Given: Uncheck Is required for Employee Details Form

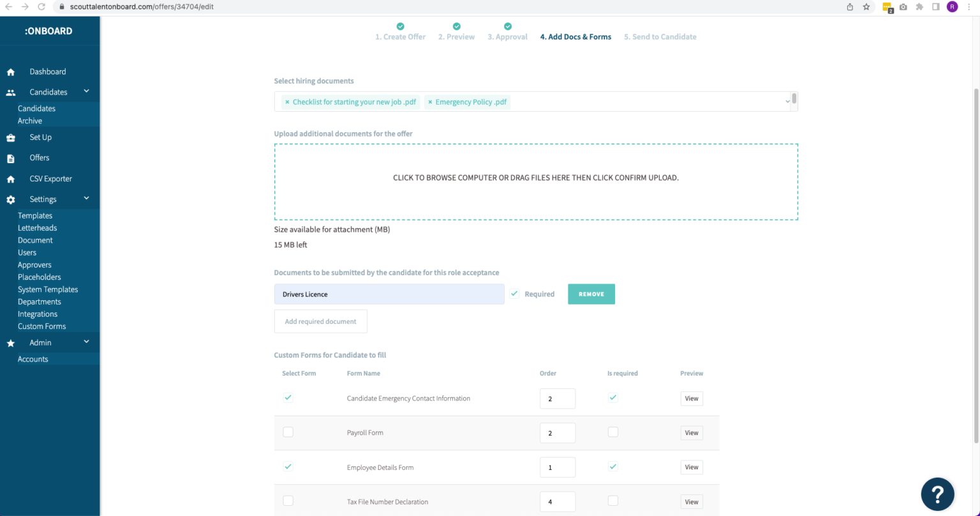Looking at the screenshot, I should (612, 466).
